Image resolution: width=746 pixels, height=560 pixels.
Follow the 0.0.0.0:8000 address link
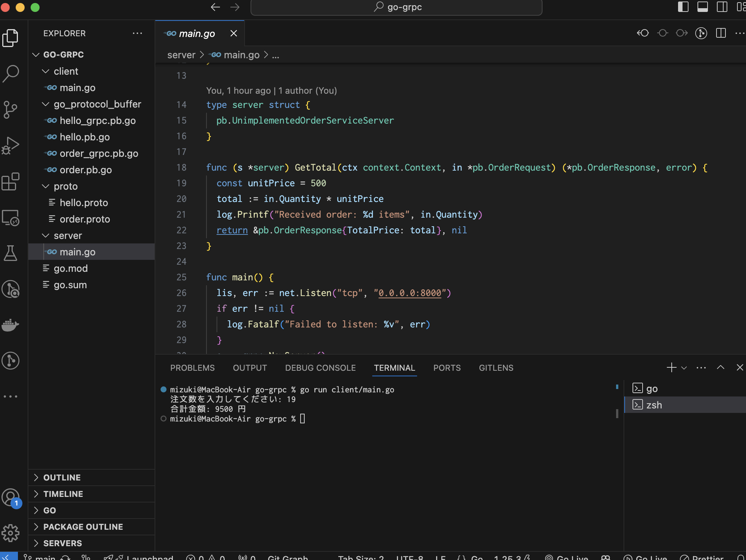pos(410,293)
